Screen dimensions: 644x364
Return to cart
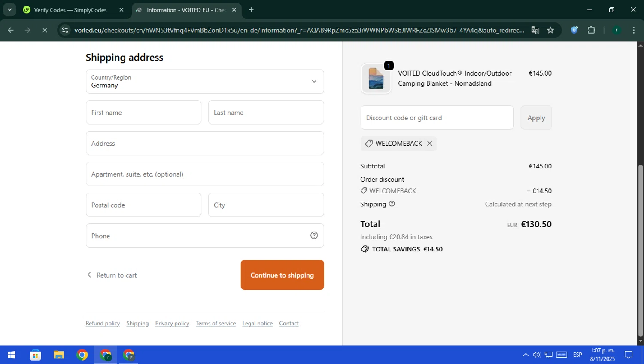(112, 275)
